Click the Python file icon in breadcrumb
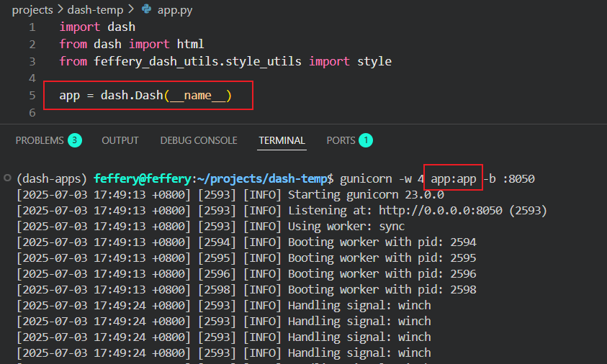Viewport: 607px width, 364px height. [x=147, y=9]
